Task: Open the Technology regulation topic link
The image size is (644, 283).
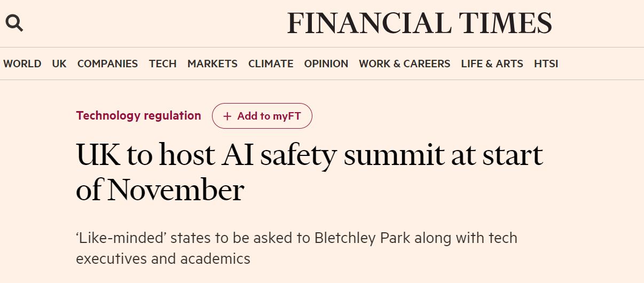Action: (138, 116)
